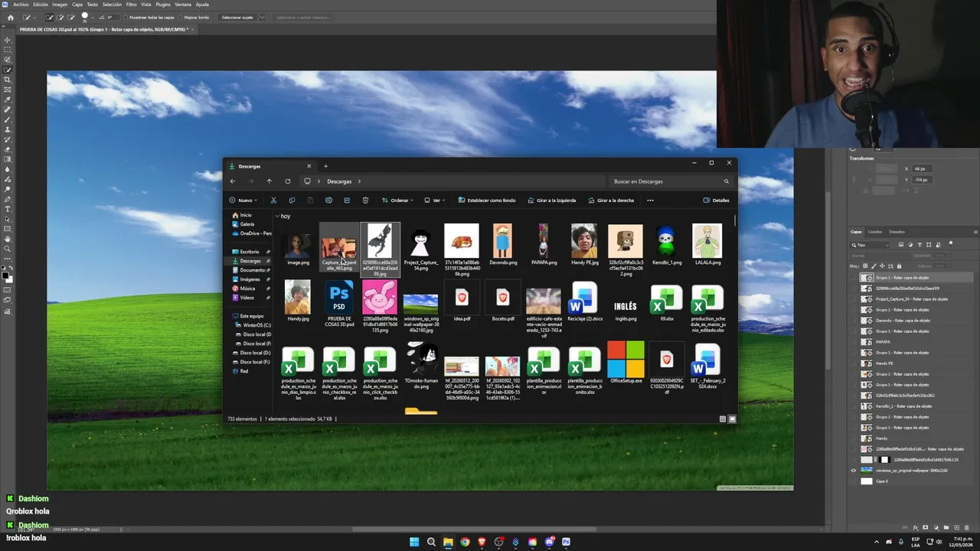Viewport: 980px width, 551px height.
Task: Click 'Establecer como fondo' button
Action: (487, 201)
